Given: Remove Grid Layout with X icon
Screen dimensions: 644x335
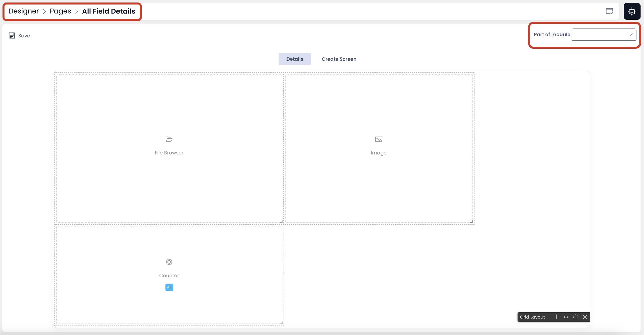Looking at the screenshot, I should click(585, 317).
